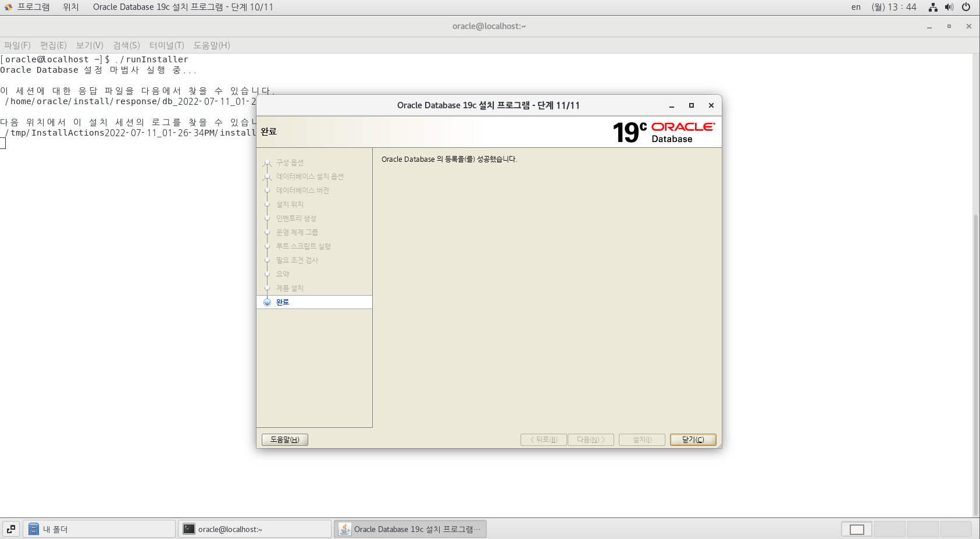Minimize the Oracle installer dialog
Image resolution: width=980 pixels, height=539 pixels.
click(x=672, y=105)
